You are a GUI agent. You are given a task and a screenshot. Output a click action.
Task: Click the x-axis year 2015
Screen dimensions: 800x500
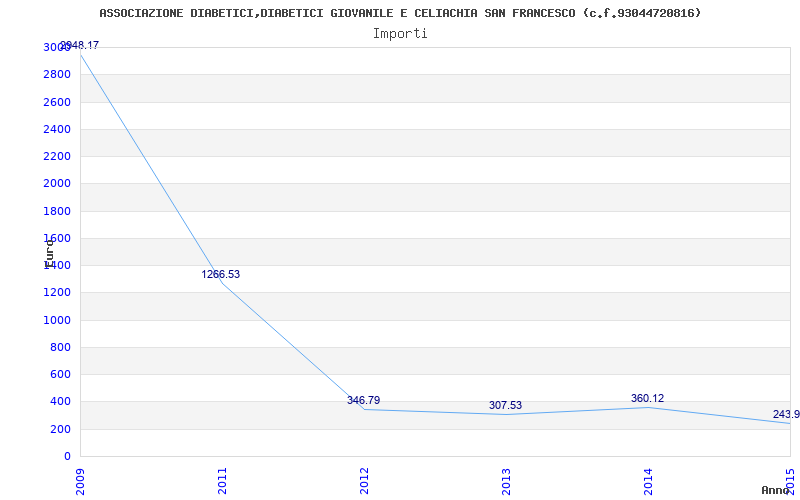[x=790, y=482]
